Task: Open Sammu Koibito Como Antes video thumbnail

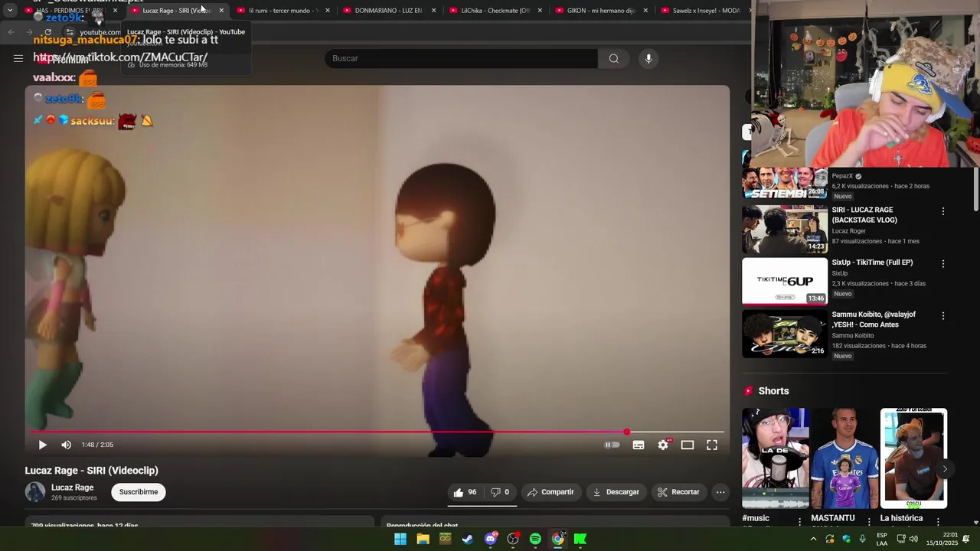Action: [785, 334]
